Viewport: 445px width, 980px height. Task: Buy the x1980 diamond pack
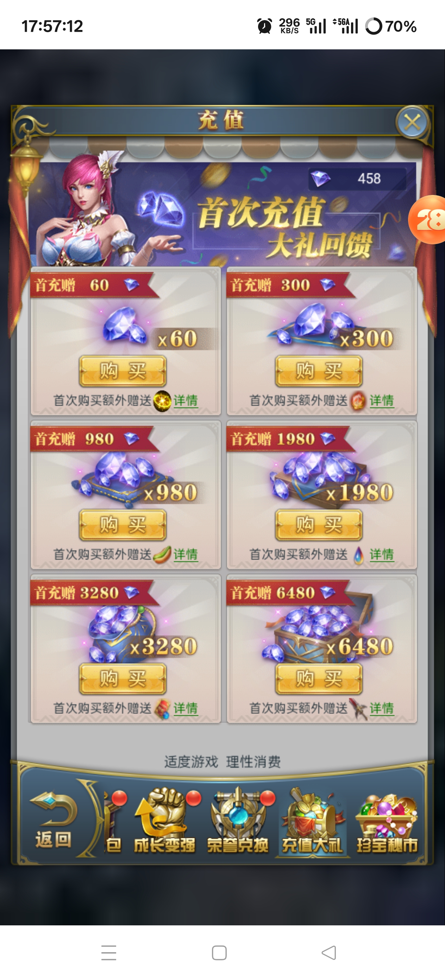319,525
